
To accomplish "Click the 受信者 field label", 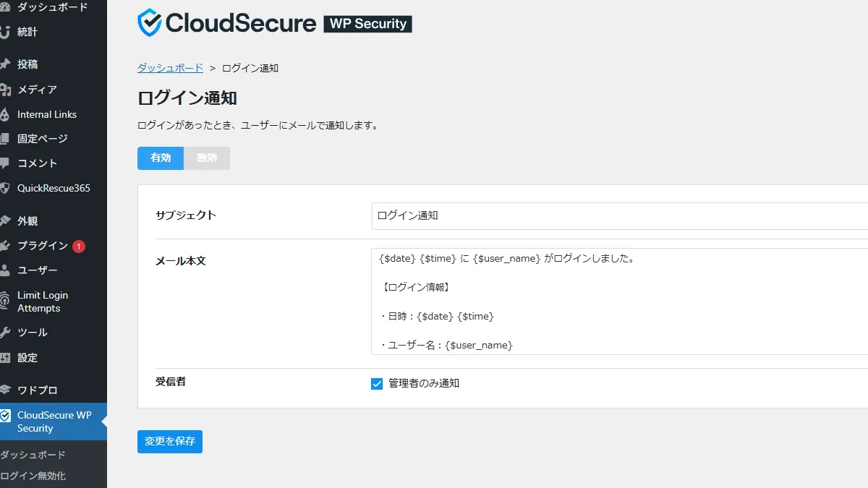I will click(171, 382).
